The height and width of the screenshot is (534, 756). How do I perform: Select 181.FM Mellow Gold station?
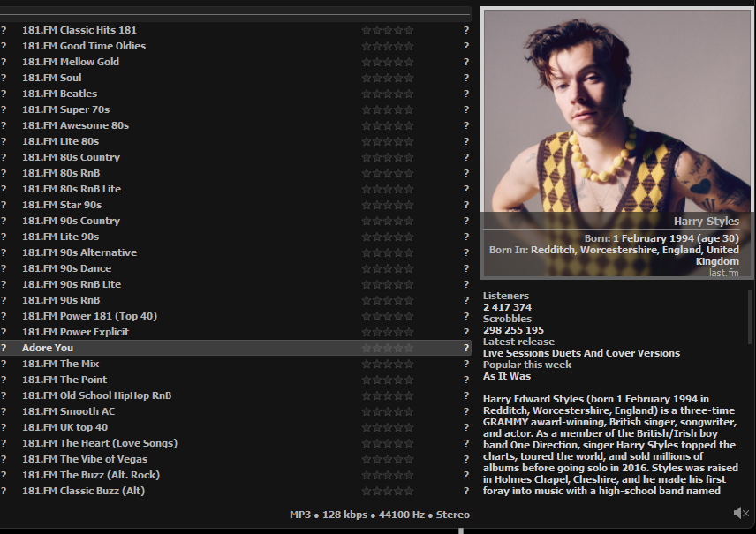tap(236, 62)
